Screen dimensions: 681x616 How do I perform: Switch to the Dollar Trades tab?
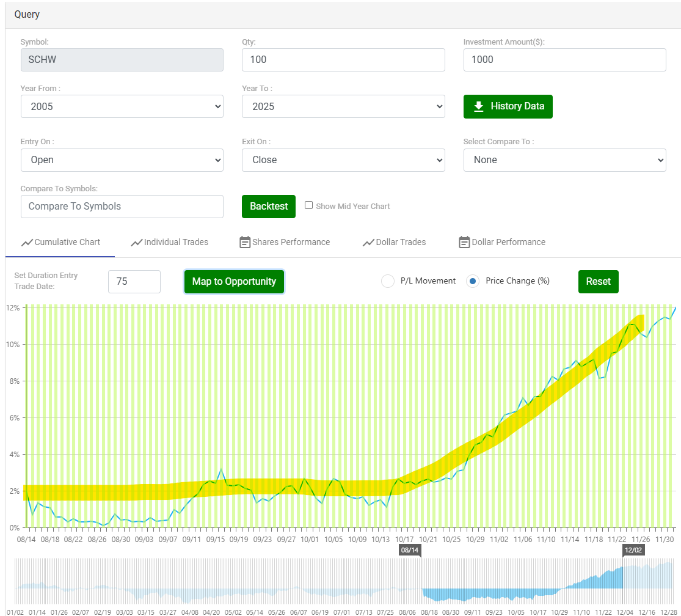click(x=395, y=243)
